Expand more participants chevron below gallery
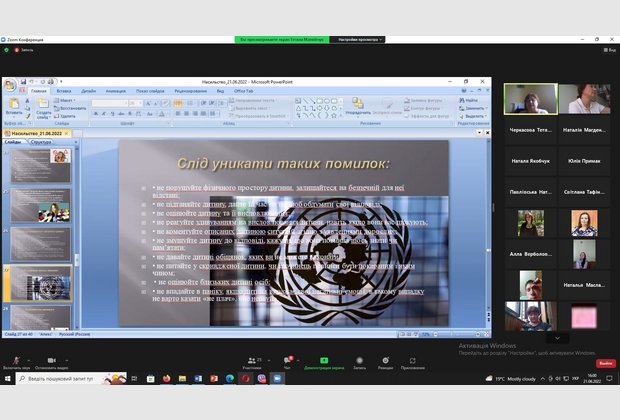620x420 pixels. pos(557,338)
